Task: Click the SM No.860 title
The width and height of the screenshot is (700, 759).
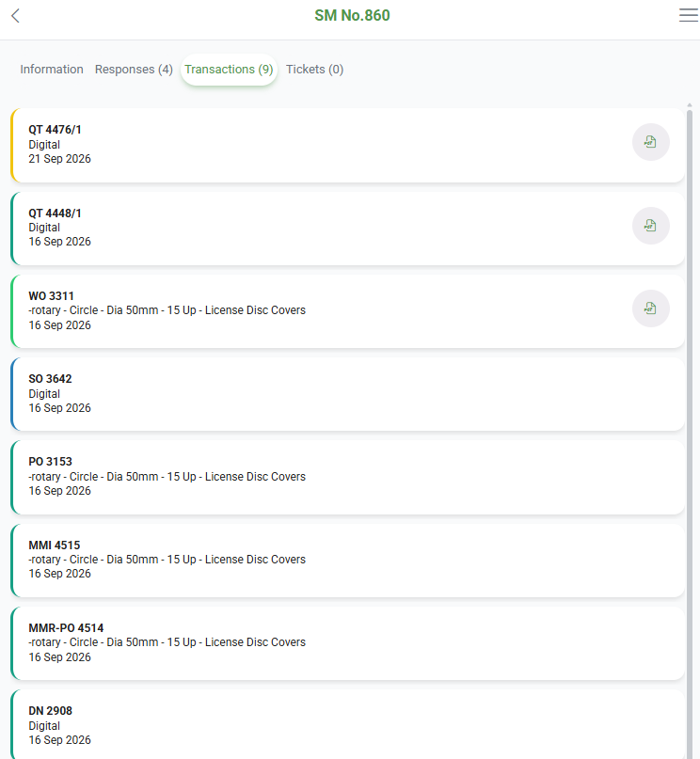Action: click(352, 15)
